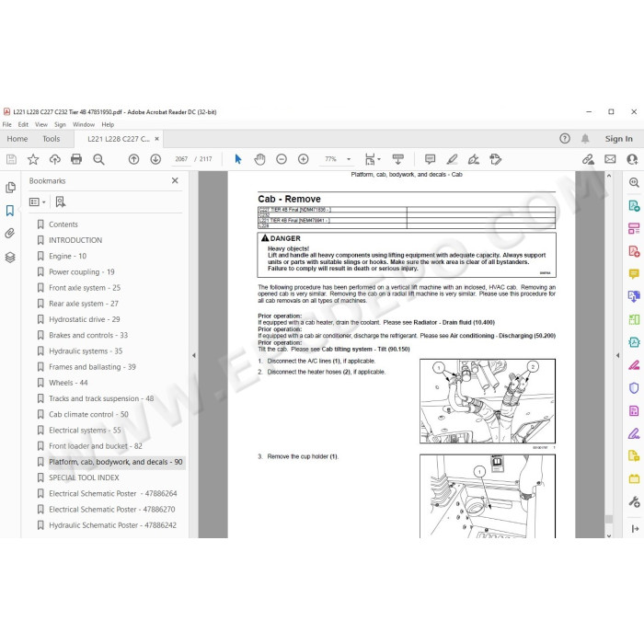Select Platform, cab, bodywork, and decals bookmark
The height and width of the screenshot is (644, 644).
click(115, 462)
